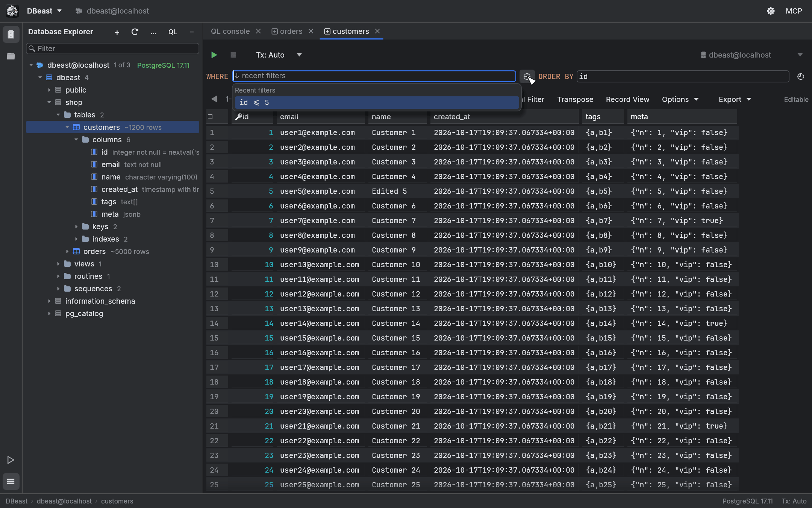Open the Options dropdown
The width and height of the screenshot is (812, 508).
[x=680, y=99]
